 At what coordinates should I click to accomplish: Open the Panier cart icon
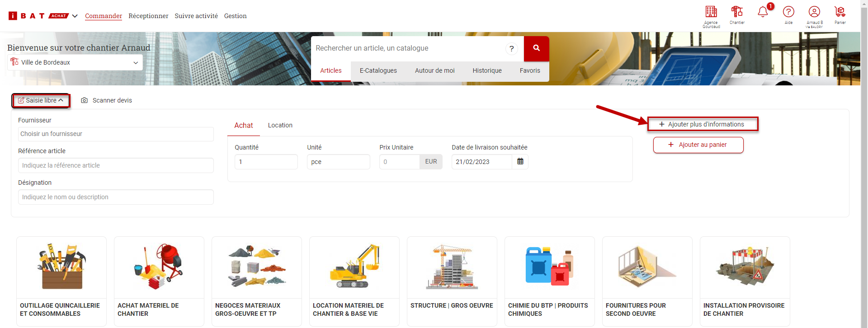pos(840,12)
